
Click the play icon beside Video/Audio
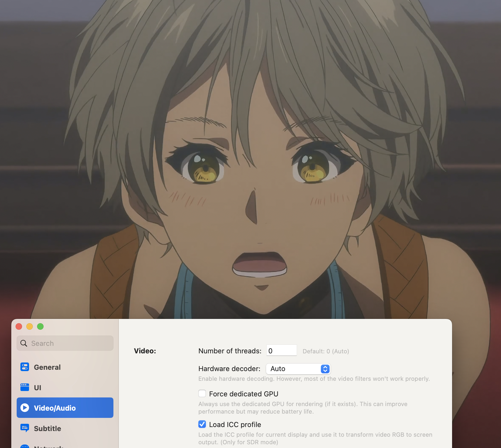tap(25, 408)
